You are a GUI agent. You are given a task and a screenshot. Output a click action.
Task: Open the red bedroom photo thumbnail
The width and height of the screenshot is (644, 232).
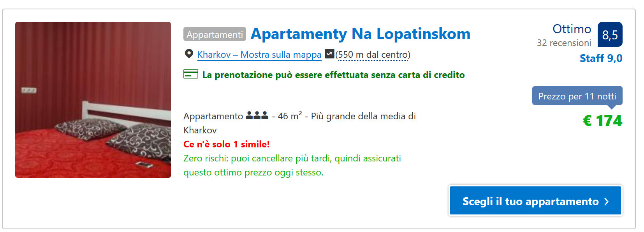pyautogui.click(x=93, y=100)
